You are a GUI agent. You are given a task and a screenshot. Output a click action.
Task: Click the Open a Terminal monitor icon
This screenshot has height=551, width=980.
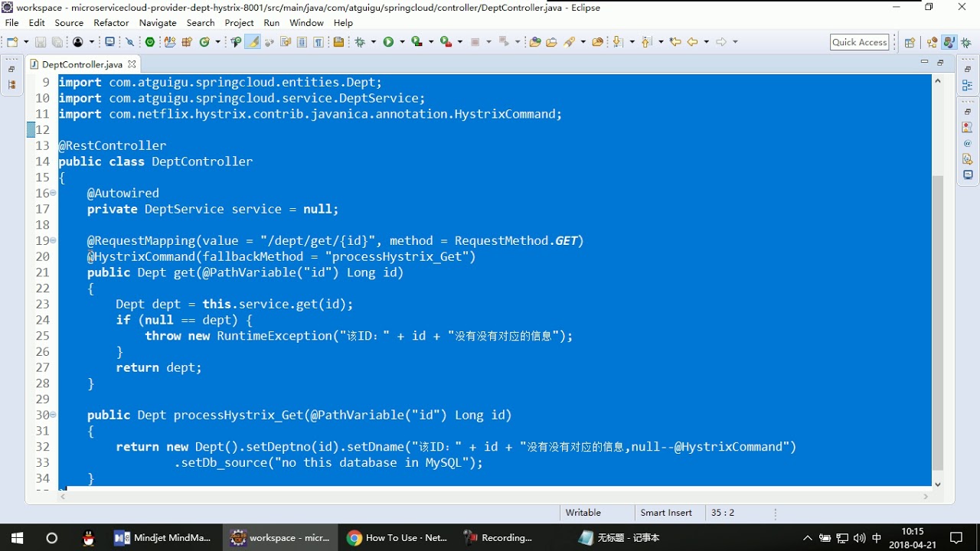pos(110,42)
